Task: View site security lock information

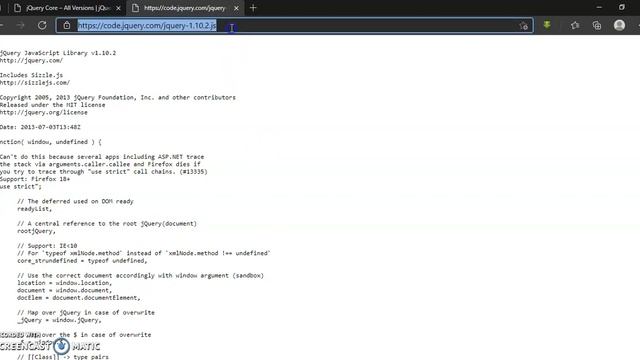Action: [67, 25]
